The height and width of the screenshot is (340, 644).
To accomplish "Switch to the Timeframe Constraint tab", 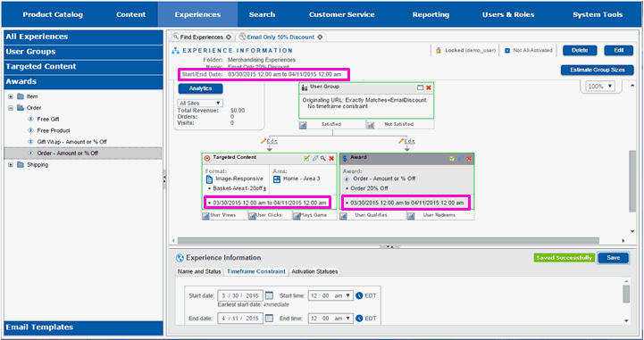I will pos(255,271).
